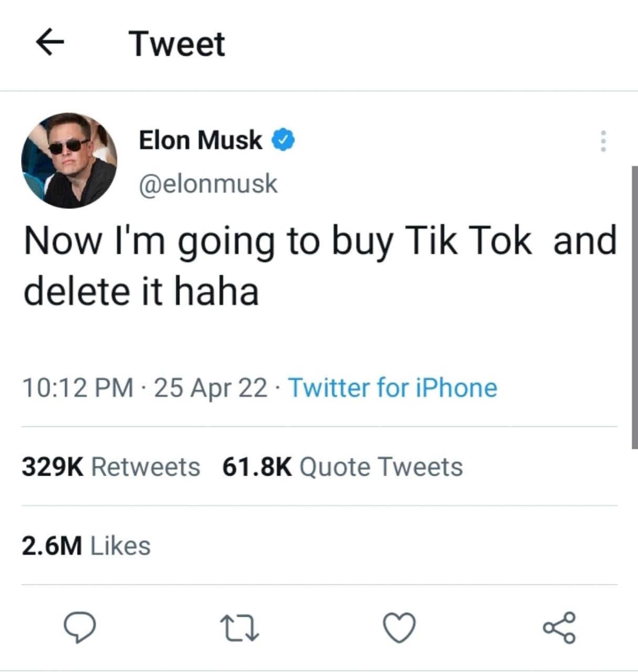View the 329K Retweets list
638x672 pixels.
click(x=111, y=467)
